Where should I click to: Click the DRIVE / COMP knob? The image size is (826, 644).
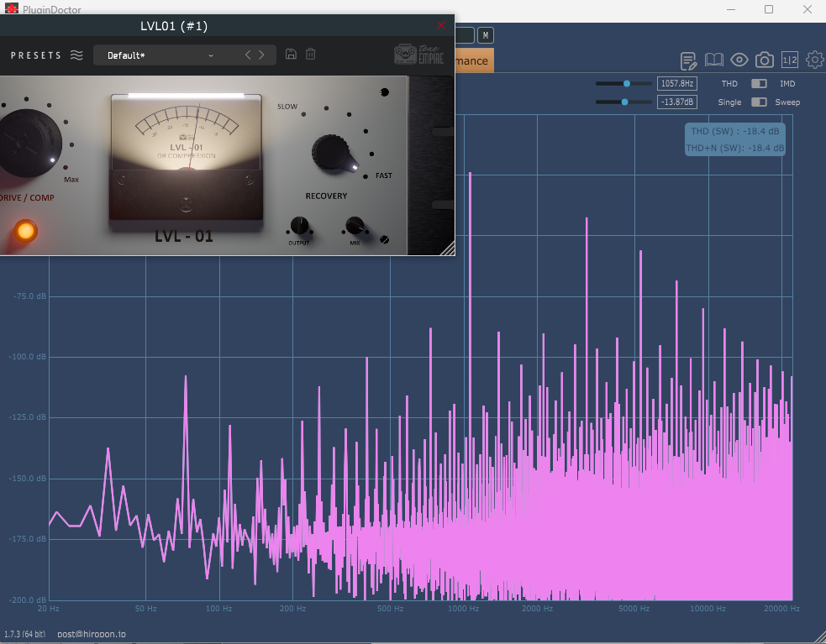point(29,144)
